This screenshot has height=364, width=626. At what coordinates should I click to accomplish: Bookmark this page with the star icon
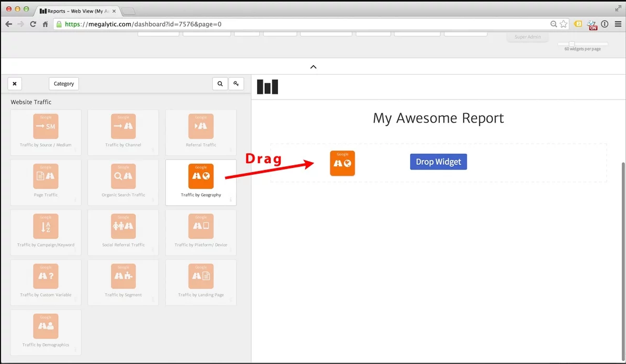563,24
